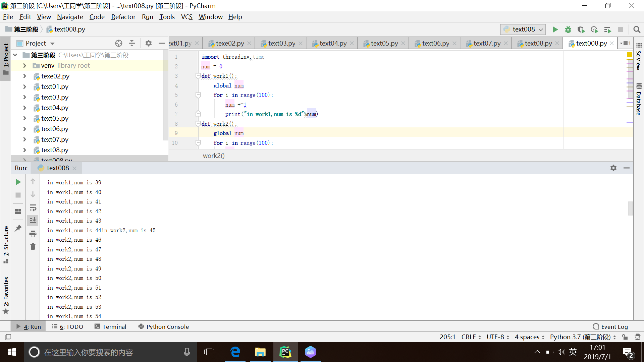Image resolution: width=644 pixels, height=362 pixels.
Task: Open Search Everywhere magnifier icon
Action: tap(637, 29)
